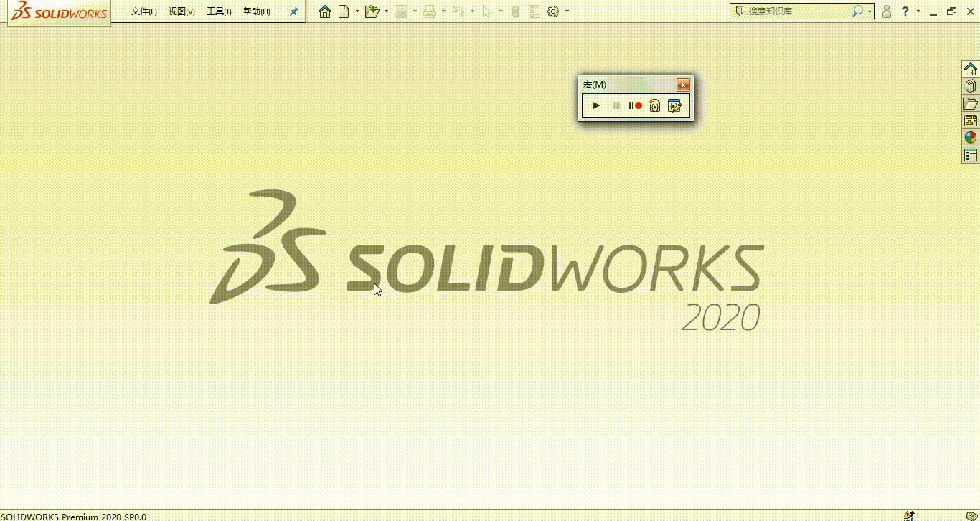Click the SOLIDWORKS logo in title bar
980x521 pixels.
pyautogui.click(x=60, y=12)
